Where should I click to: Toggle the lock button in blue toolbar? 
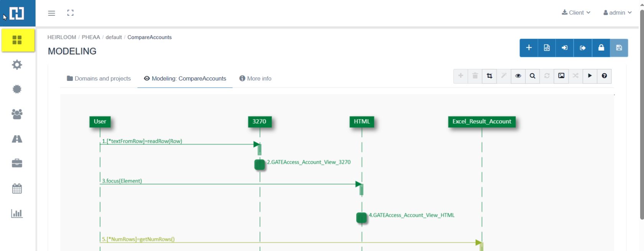click(x=601, y=48)
